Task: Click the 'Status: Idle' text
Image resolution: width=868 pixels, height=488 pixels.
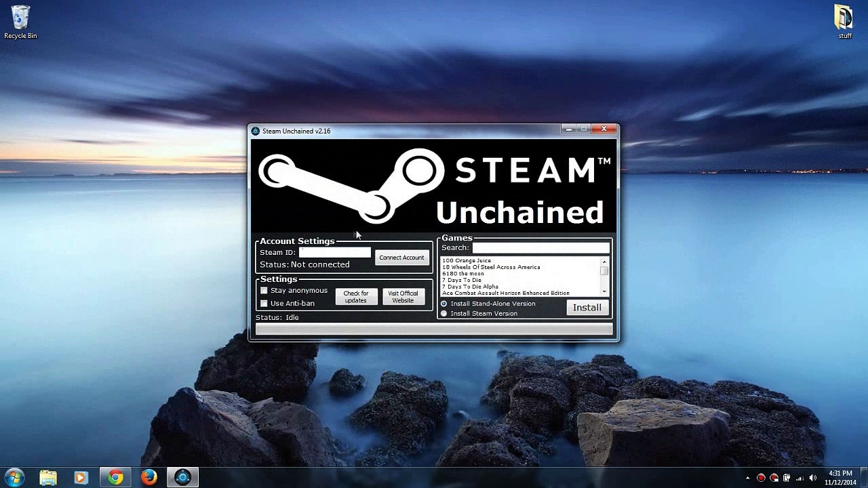Action: pos(277,317)
